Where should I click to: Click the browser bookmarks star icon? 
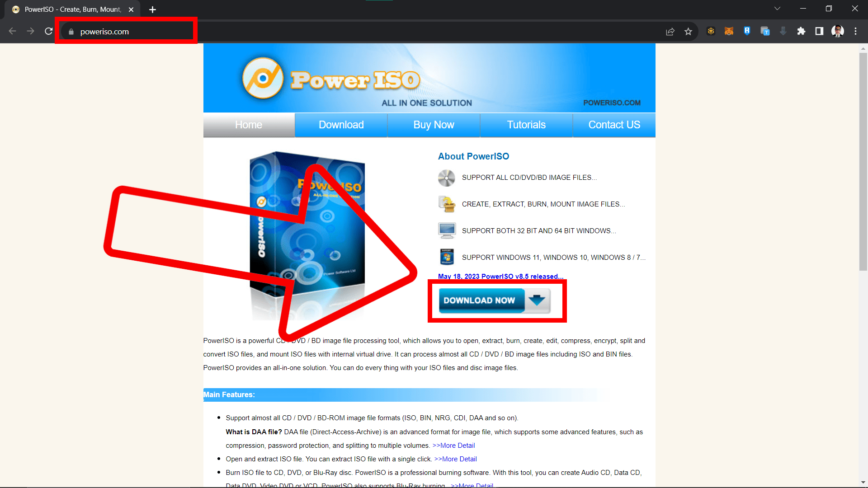(689, 32)
